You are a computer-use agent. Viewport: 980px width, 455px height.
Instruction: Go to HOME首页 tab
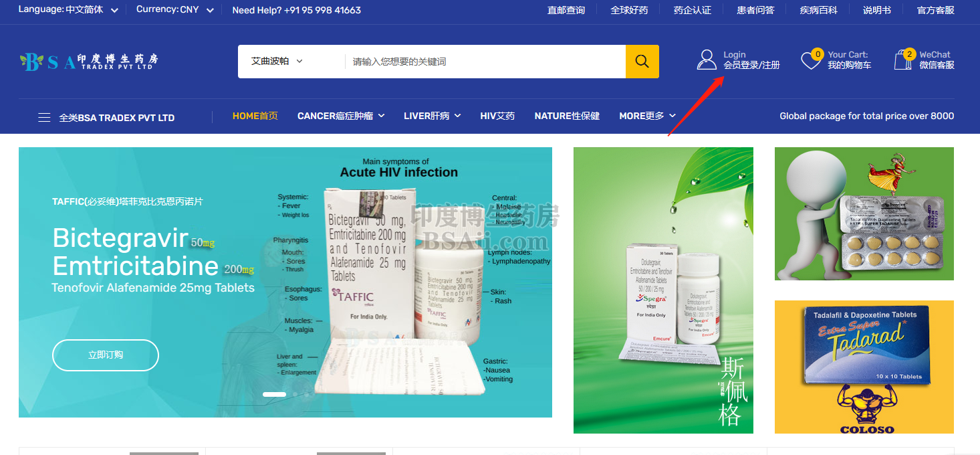click(255, 116)
